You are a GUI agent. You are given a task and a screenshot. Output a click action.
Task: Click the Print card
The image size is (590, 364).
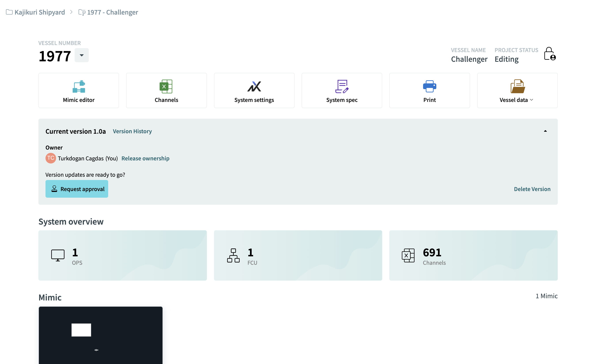coord(429,90)
